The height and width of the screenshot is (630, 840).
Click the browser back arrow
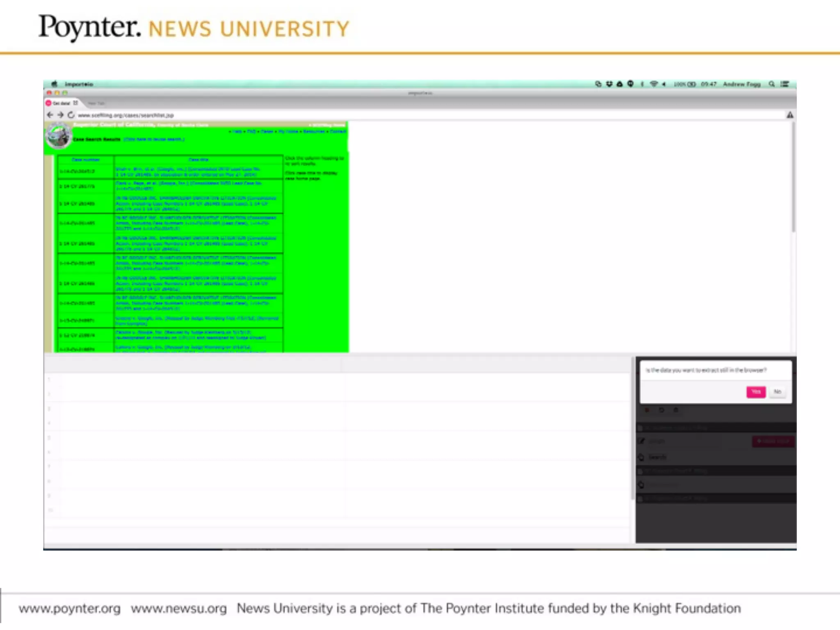[x=50, y=115]
